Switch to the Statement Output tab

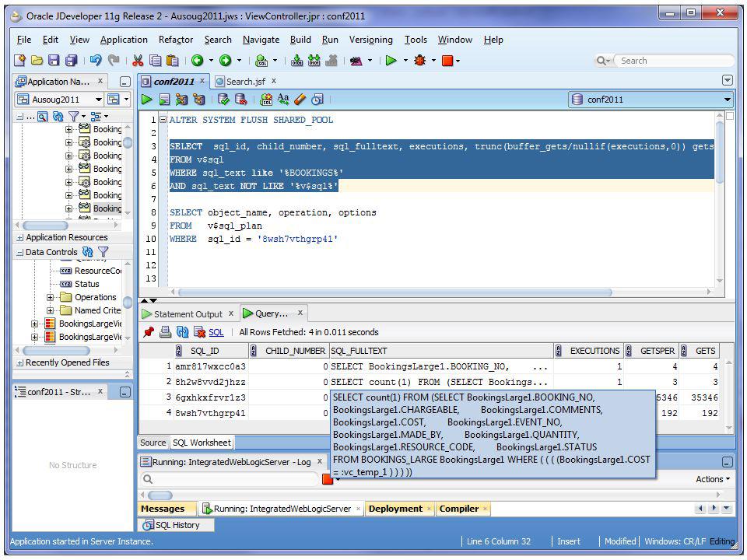click(188, 313)
